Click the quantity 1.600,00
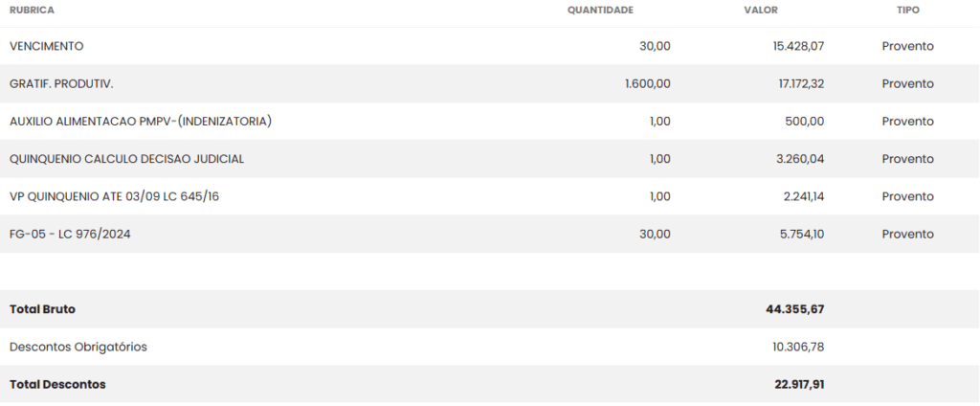This screenshot has width=980, height=406. pos(647,83)
